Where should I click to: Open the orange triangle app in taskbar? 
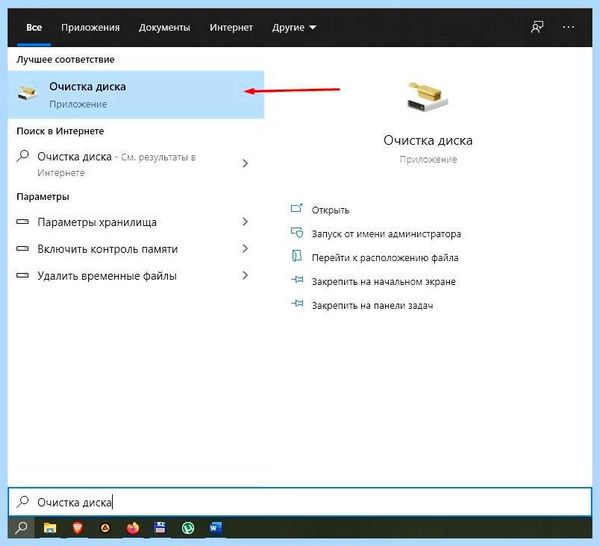pyautogui.click(x=105, y=528)
